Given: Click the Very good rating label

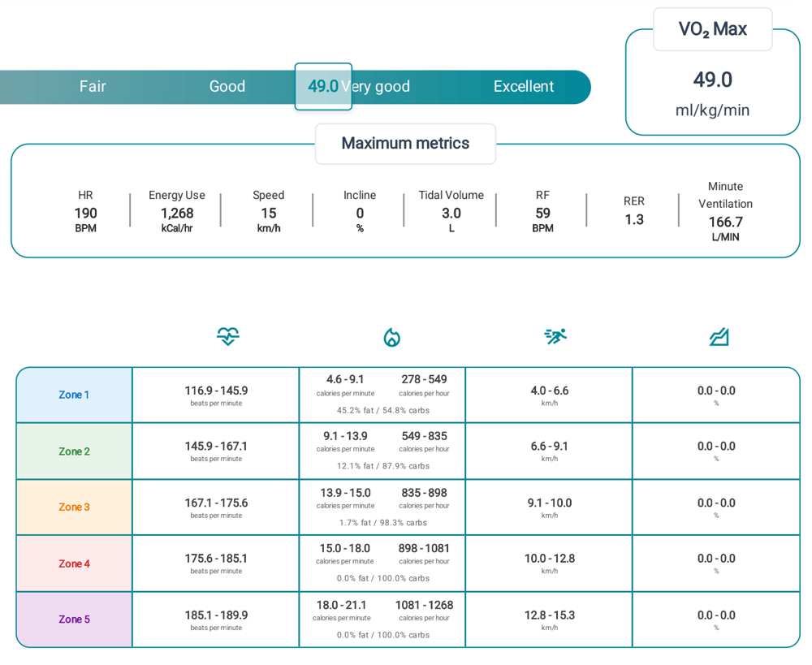Looking at the screenshot, I should (375, 87).
